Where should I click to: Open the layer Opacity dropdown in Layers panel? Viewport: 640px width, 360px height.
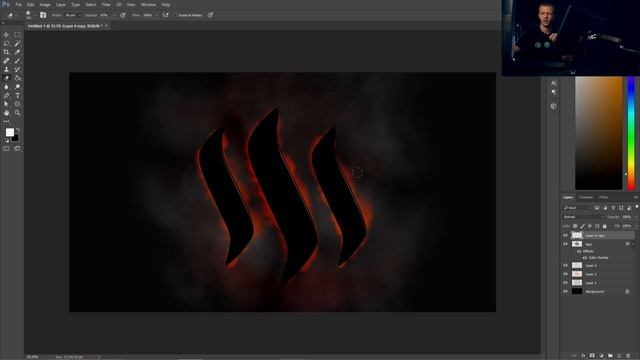click(635, 217)
